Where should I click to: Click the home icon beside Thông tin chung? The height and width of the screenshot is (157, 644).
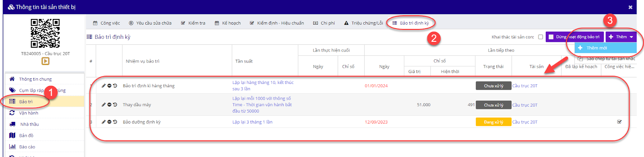(12, 79)
